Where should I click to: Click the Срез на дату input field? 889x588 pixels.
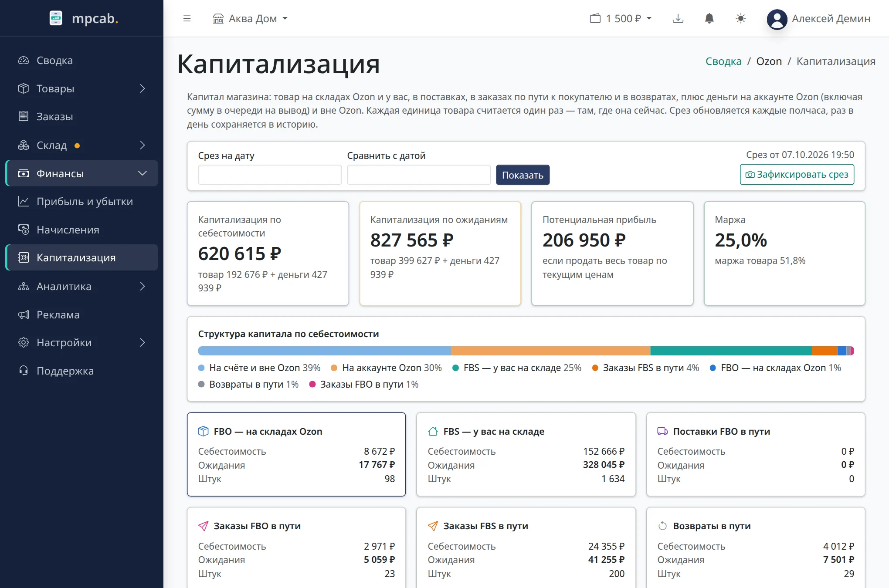270,175
